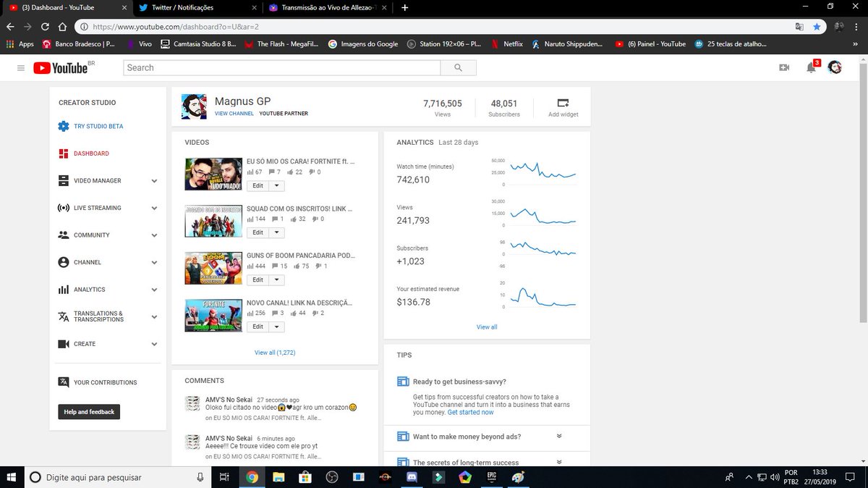This screenshot has width=868, height=488.
Task: Open the notifications bell
Action: [811, 67]
